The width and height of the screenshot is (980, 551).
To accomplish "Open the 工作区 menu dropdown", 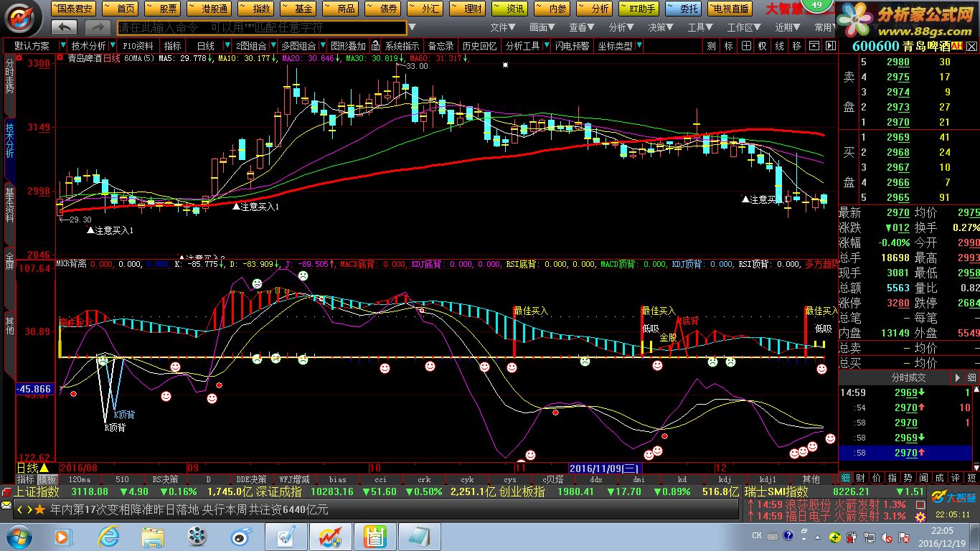I will (x=745, y=27).
